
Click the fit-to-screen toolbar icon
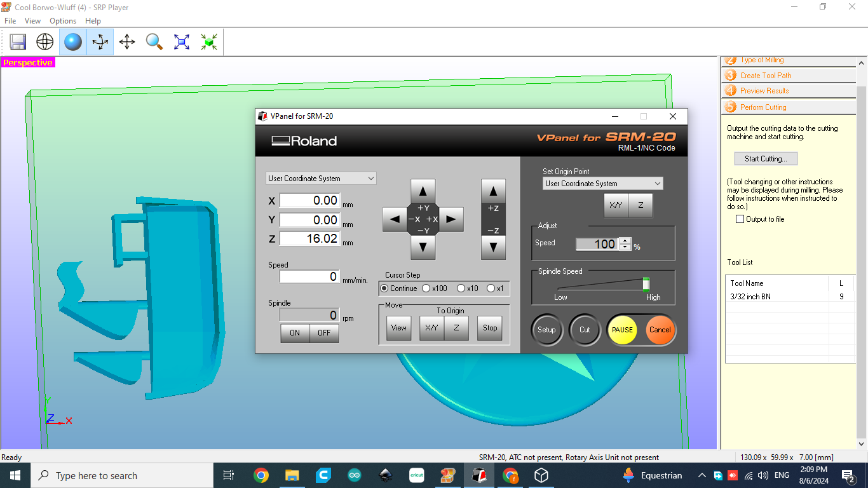(x=182, y=42)
